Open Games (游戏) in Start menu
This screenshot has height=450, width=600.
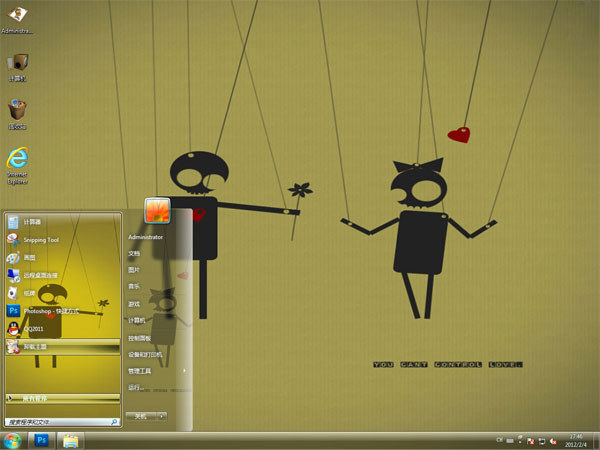[x=134, y=304]
